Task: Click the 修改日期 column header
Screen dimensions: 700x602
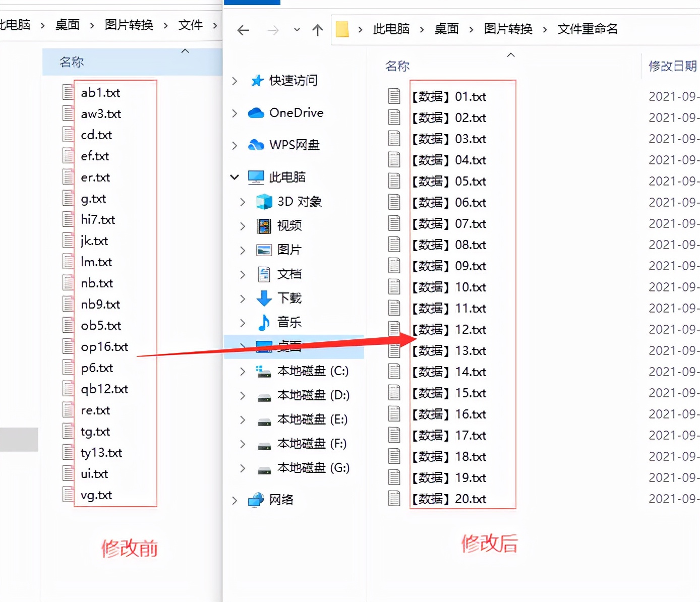Action: coord(672,66)
